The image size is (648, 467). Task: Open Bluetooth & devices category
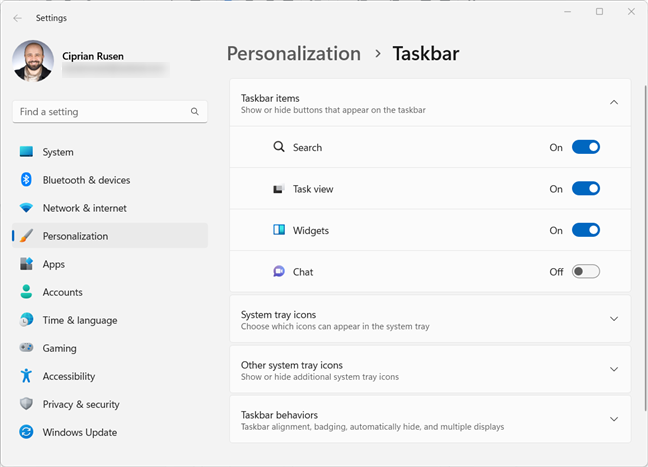coord(110,180)
